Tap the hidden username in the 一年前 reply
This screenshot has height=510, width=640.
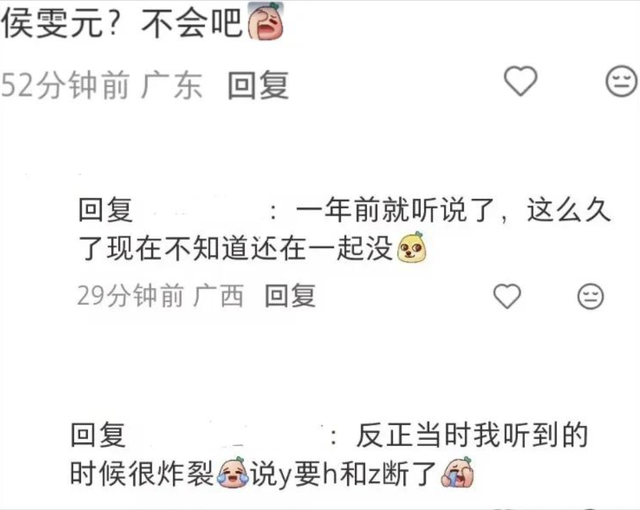pos(200,211)
